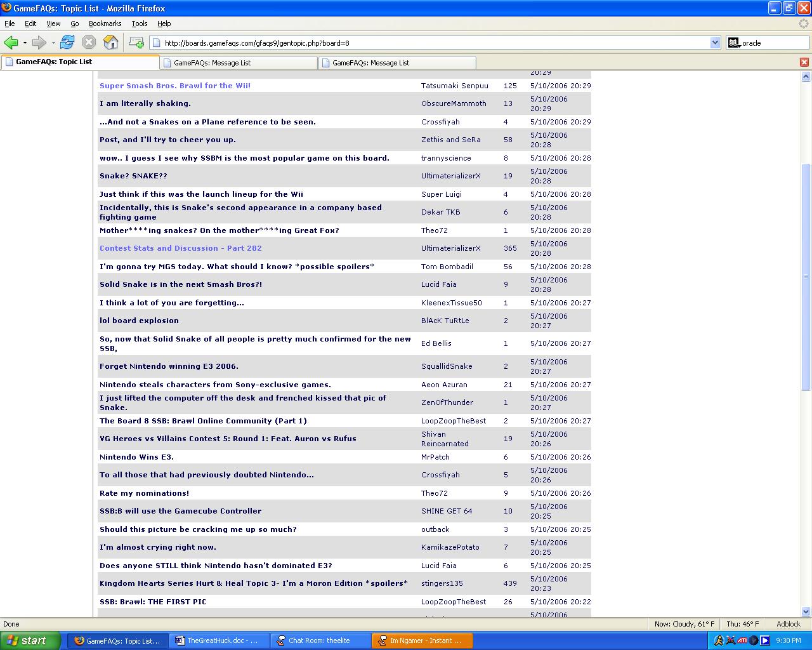Expand the URL bar history dropdown

point(716,43)
